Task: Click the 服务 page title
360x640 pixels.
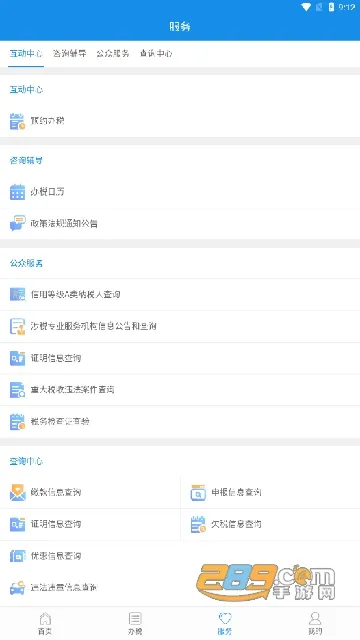Action: 180,27
